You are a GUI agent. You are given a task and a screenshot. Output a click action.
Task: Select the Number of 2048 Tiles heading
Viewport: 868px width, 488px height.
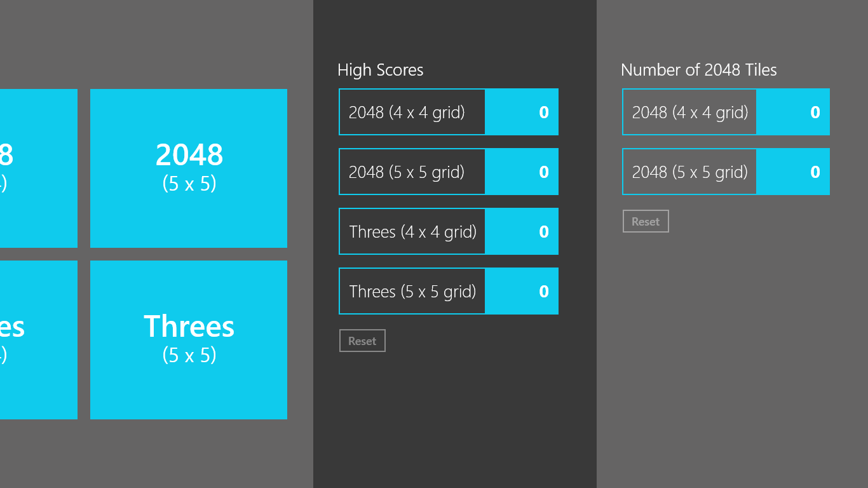click(698, 70)
